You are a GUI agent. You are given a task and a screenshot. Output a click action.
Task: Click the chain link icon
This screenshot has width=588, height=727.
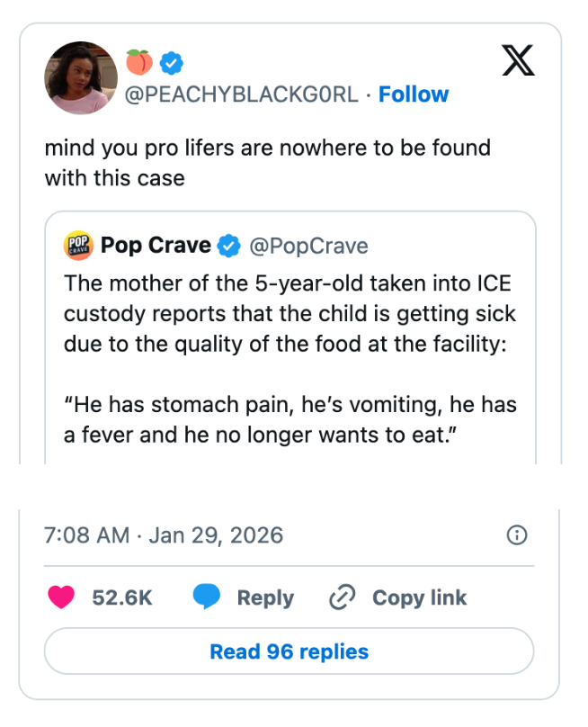point(343,597)
